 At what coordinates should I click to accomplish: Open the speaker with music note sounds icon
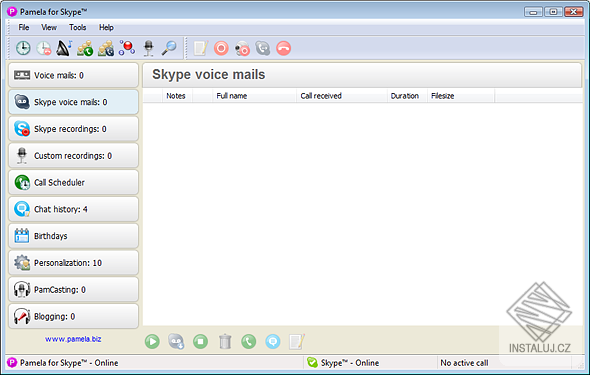pos(64,48)
